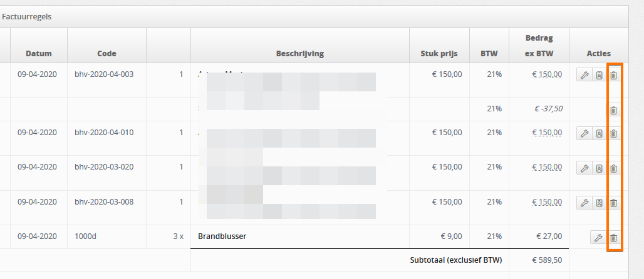Screen dimensions: 644x279
Task: Click wrench icon for bhv-2020-04-010 row
Action: (x=584, y=133)
